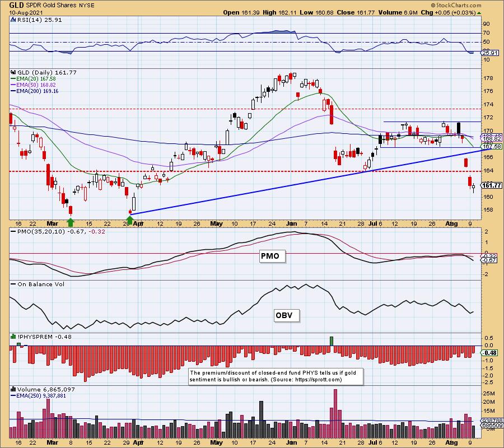The width and height of the screenshot is (504, 448).
Task: Click the RSI(14) indicator panel icon
Action: click(x=13, y=20)
